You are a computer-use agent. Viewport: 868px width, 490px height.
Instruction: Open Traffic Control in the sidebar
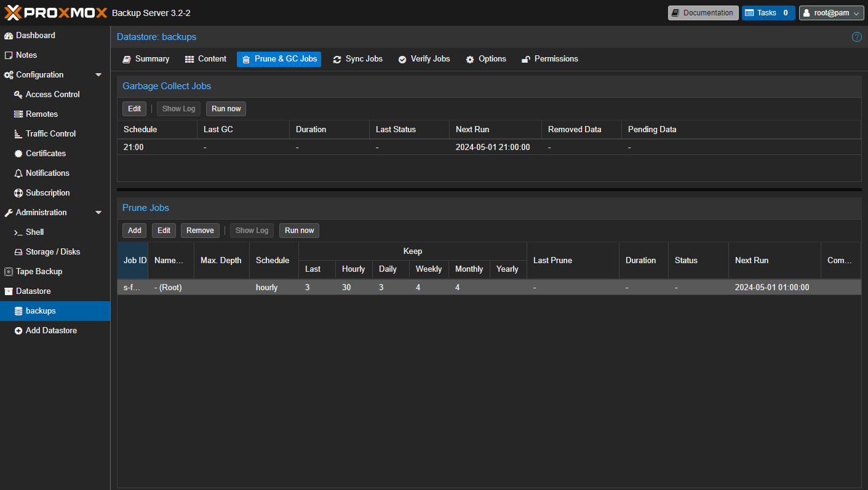click(55, 134)
